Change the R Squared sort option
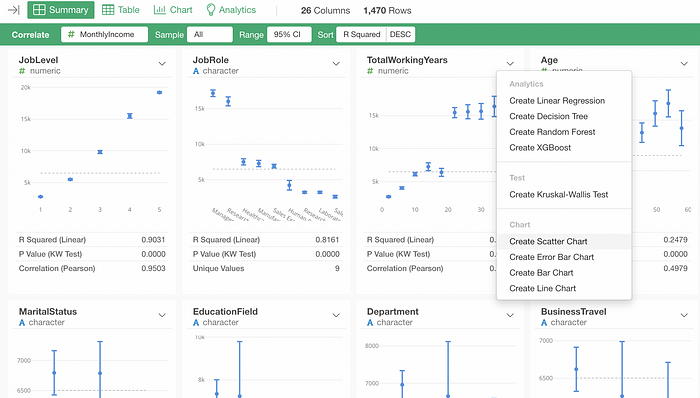The height and width of the screenshot is (398, 700). [x=361, y=34]
